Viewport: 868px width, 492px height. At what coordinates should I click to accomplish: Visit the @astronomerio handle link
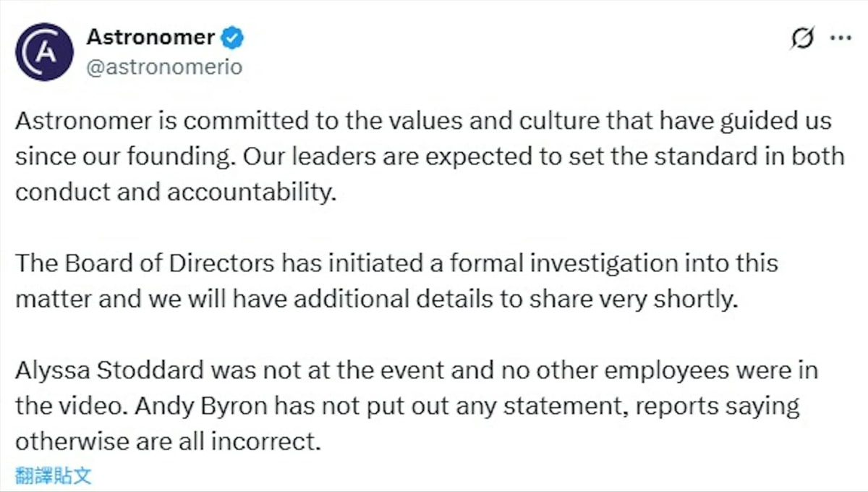(x=164, y=67)
